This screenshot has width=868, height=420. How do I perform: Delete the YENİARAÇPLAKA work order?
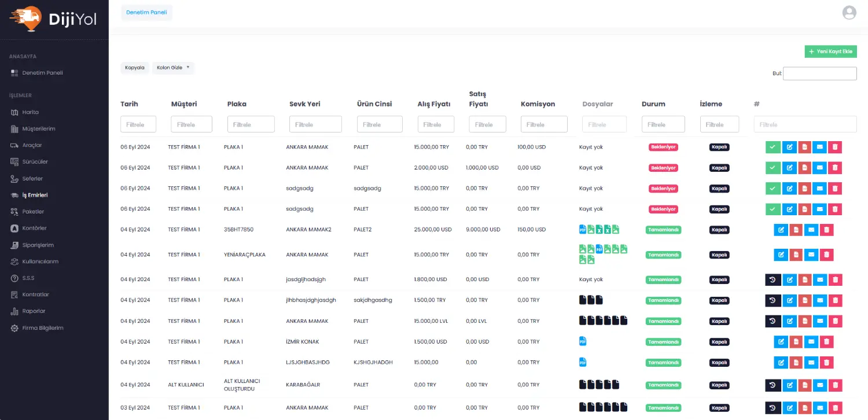[826, 255]
